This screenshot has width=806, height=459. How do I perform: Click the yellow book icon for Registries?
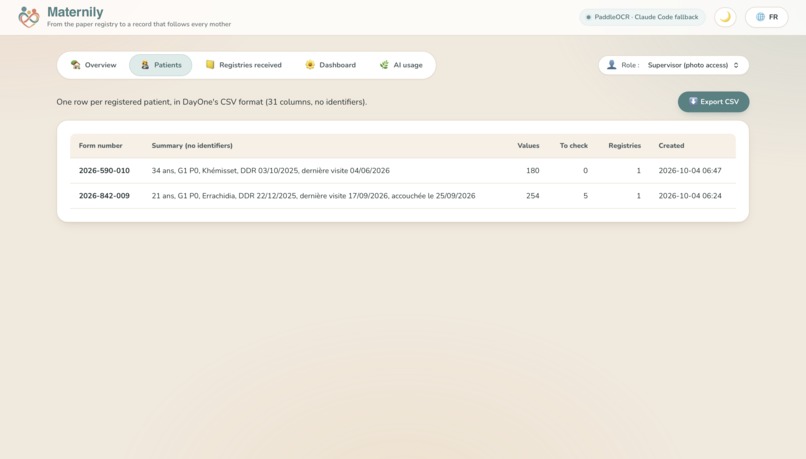210,64
